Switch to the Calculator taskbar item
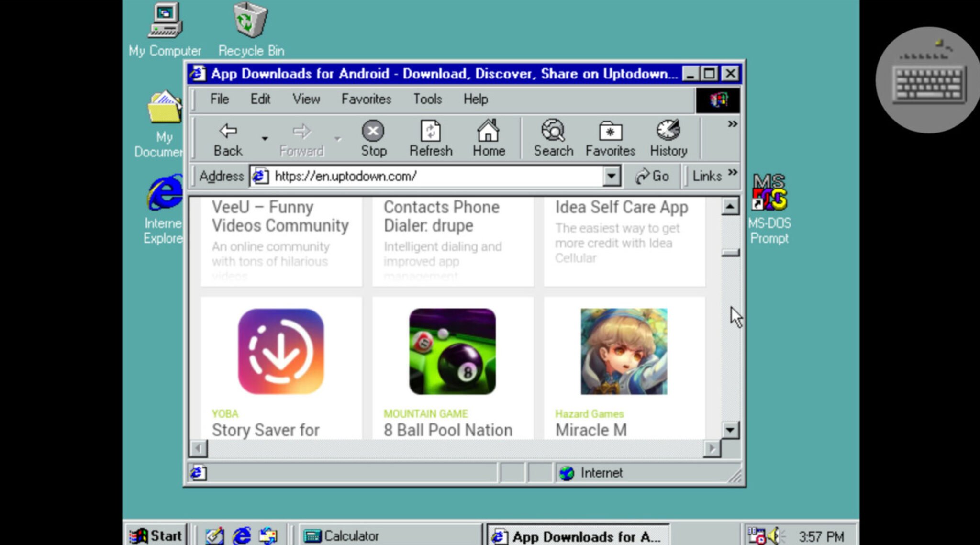The width and height of the screenshot is (980, 545). tap(378, 535)
